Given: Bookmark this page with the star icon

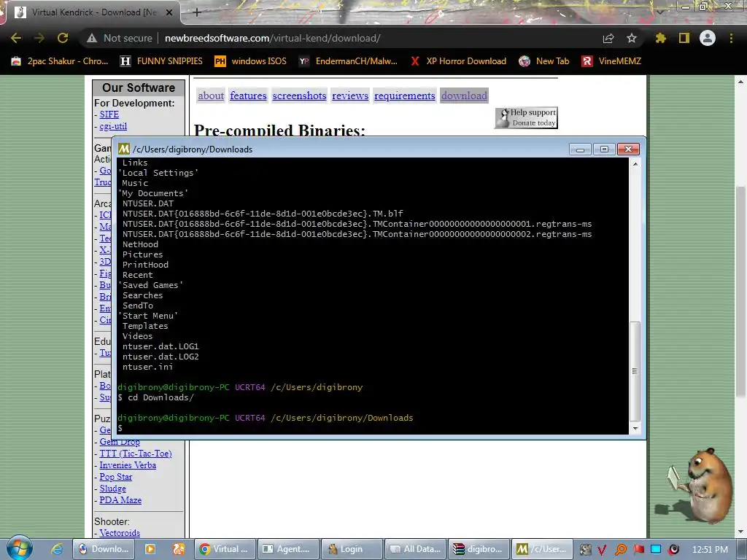Looking at the screenshot, I should click(632, 38).
